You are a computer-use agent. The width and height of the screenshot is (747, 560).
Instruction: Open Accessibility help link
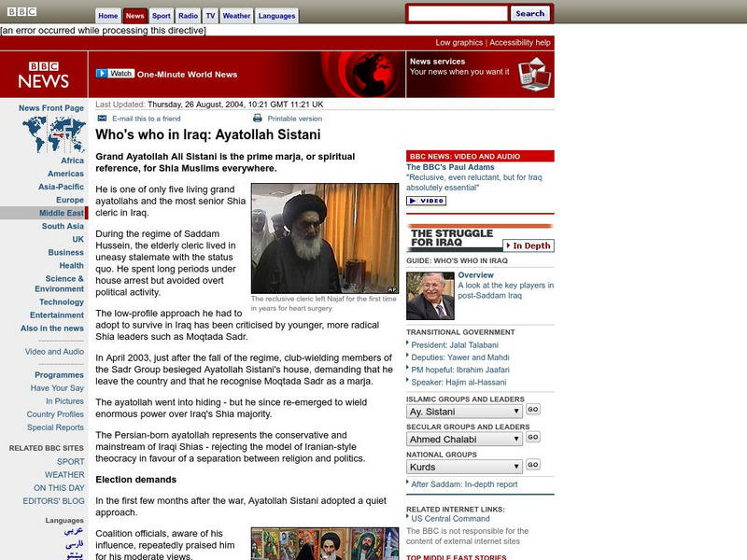tap(520, 42)
